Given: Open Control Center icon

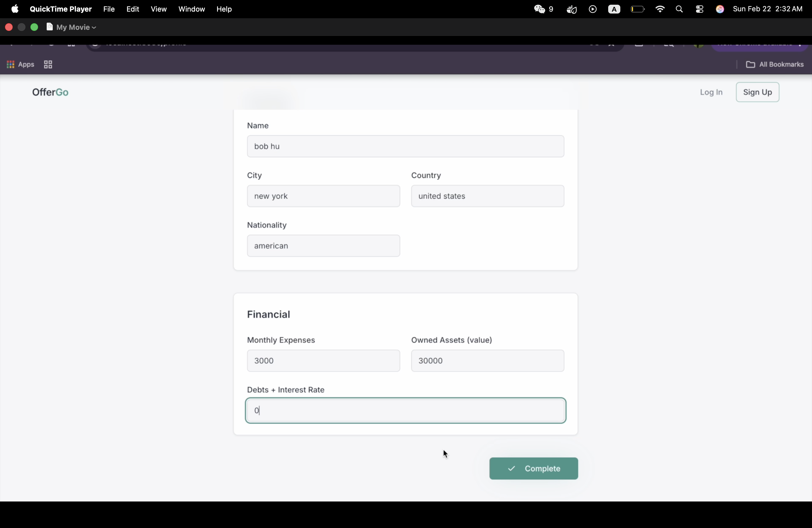Looking at the screenshot, I should [x=699, y=9].
